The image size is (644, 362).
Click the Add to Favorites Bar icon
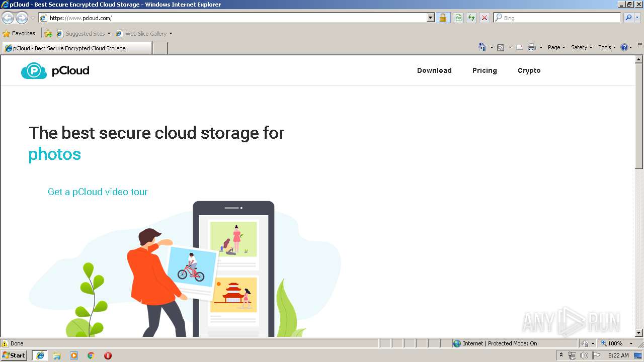(x=48, y=34)
